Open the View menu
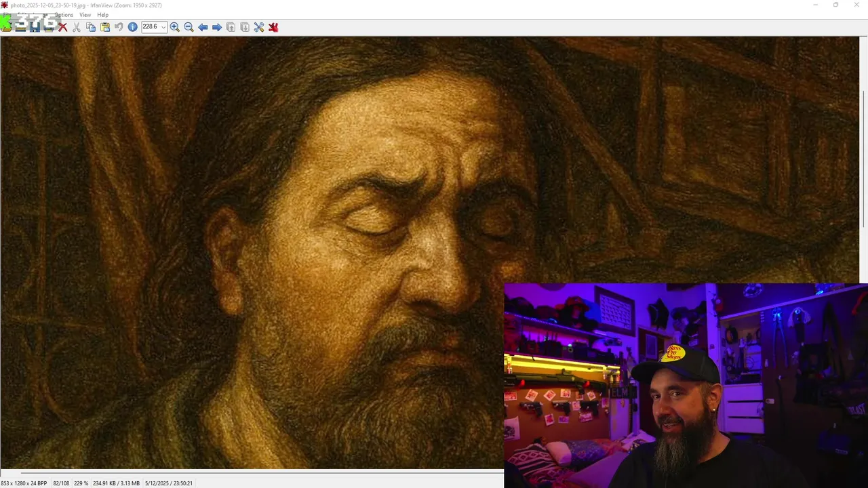This screenshot has width=868, height=488. (x=85, y=15)
